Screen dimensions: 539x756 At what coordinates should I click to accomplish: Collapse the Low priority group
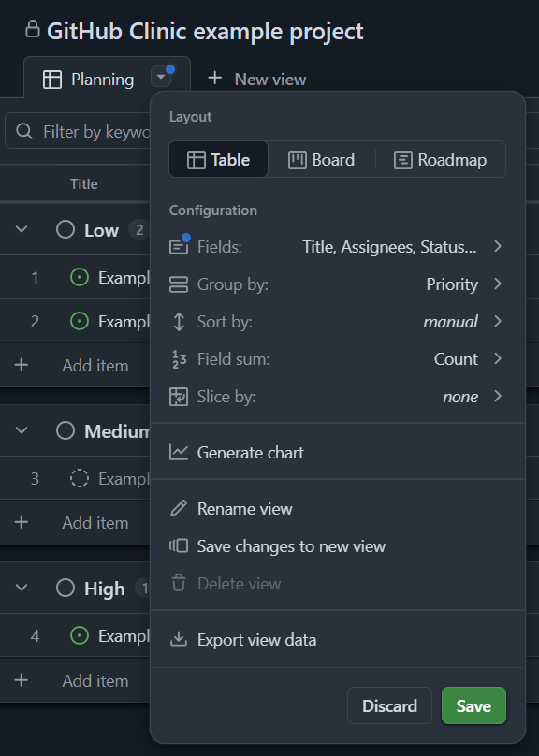click(22, 229)
